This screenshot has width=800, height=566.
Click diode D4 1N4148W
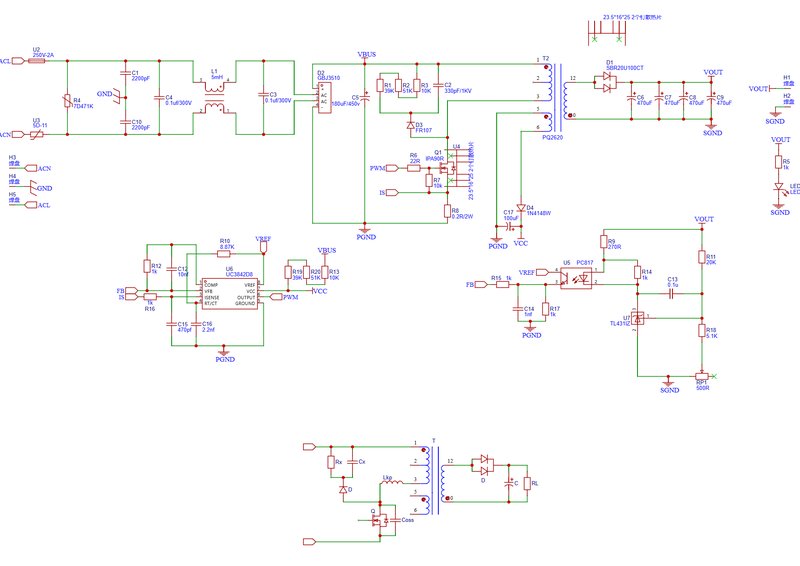click(x=520, y=208)
